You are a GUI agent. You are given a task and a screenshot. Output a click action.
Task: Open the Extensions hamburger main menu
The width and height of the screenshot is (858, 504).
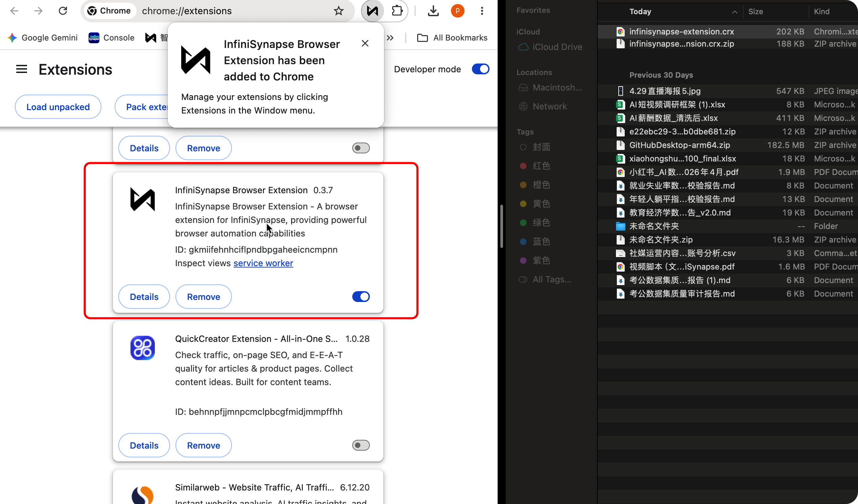[x=22, y=69]
